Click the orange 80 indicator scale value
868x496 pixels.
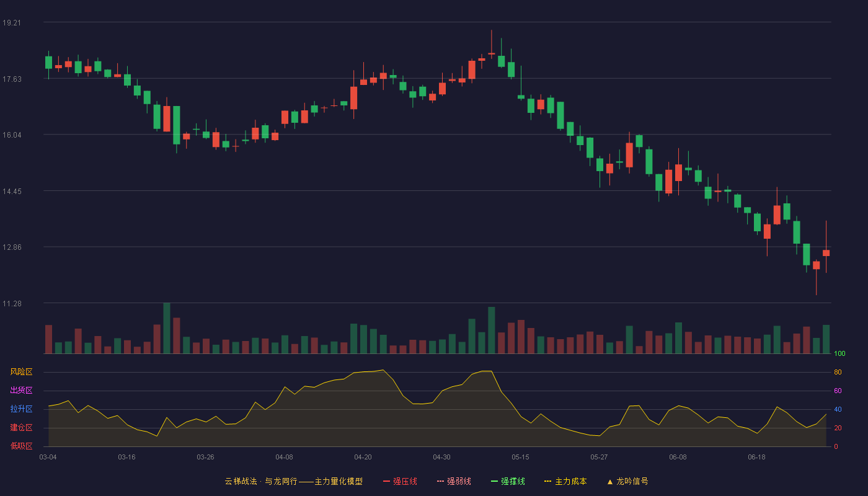tap(838, 373)
